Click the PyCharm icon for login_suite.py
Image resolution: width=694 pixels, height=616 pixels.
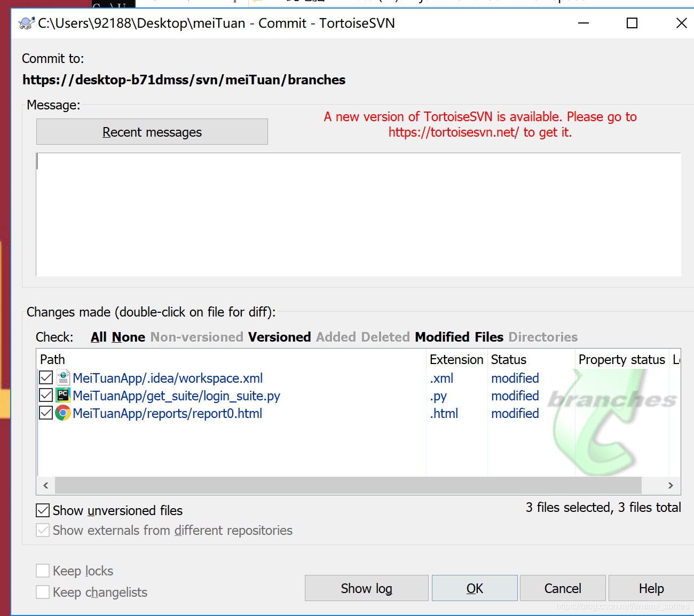click(63, 396)
